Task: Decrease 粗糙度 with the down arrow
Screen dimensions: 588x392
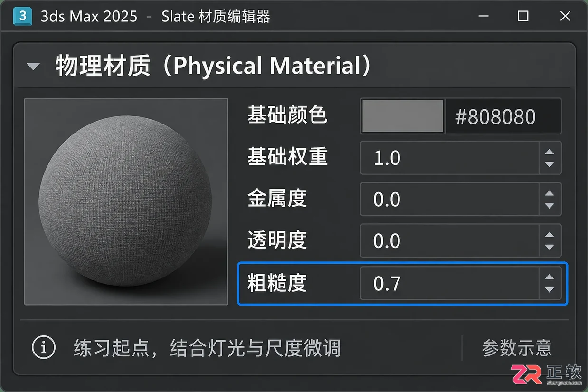Action: 550,289
